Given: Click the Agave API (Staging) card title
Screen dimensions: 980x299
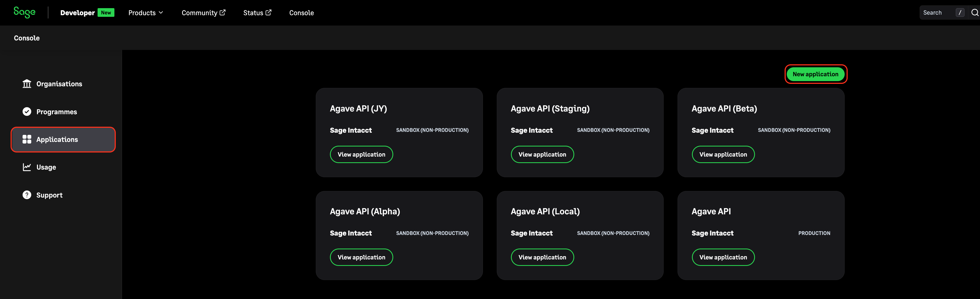Looking at the screenshot, I should pos(550,109).
